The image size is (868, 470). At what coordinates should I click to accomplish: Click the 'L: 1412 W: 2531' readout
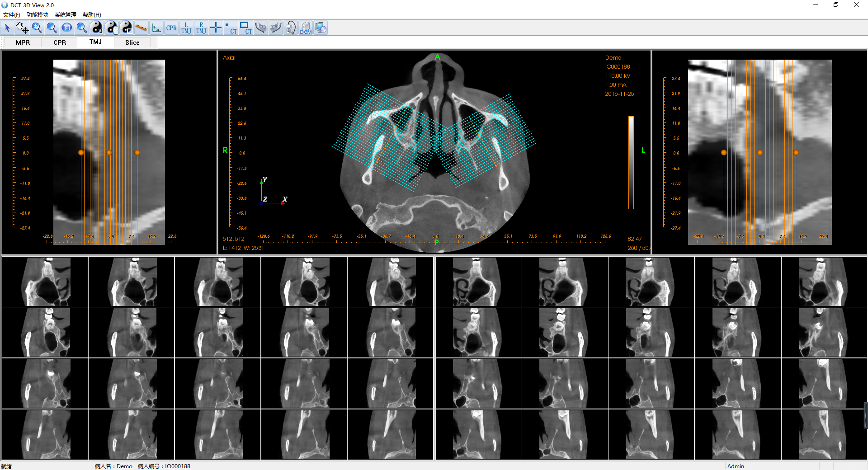[x=243, y=248]
